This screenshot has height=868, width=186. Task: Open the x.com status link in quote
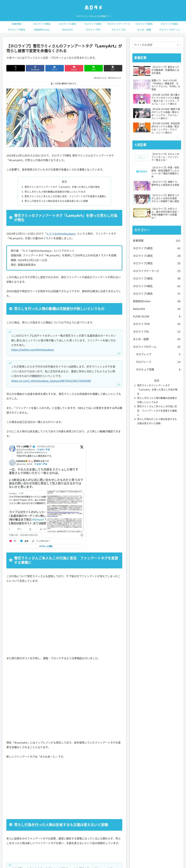pyautogui.click(x=51, y=381)
